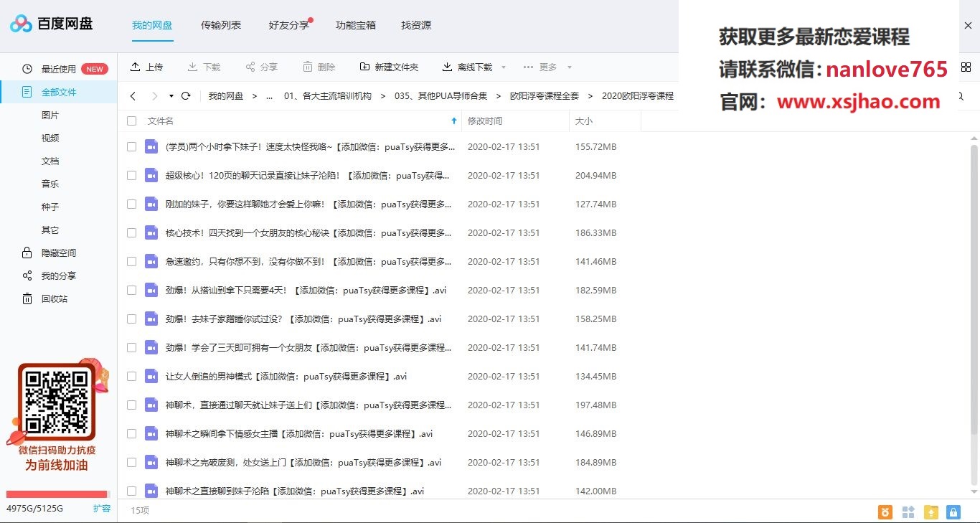980x523 pixels.
Task: Refresh the file list
Action: 186,95
